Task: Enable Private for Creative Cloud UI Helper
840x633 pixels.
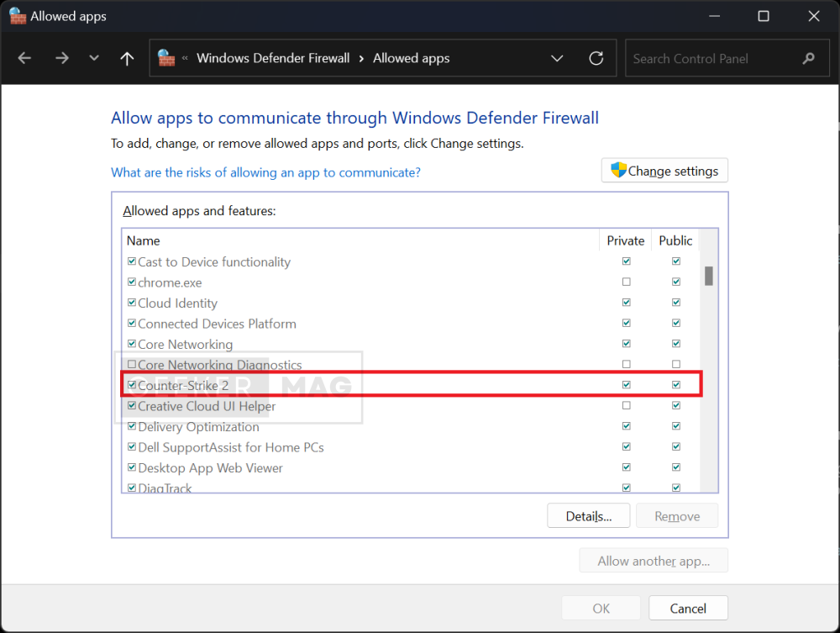Action: [x=627, y=405]
